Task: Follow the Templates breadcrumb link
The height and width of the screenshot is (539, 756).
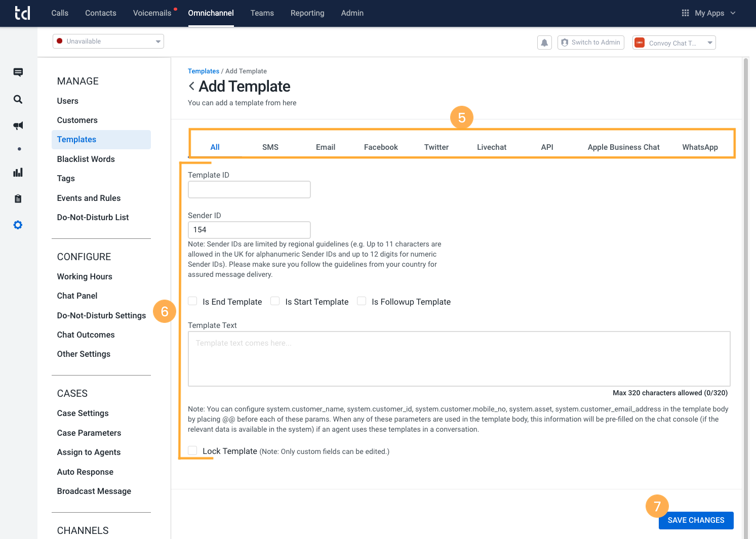Action: [x=204, y=71]
